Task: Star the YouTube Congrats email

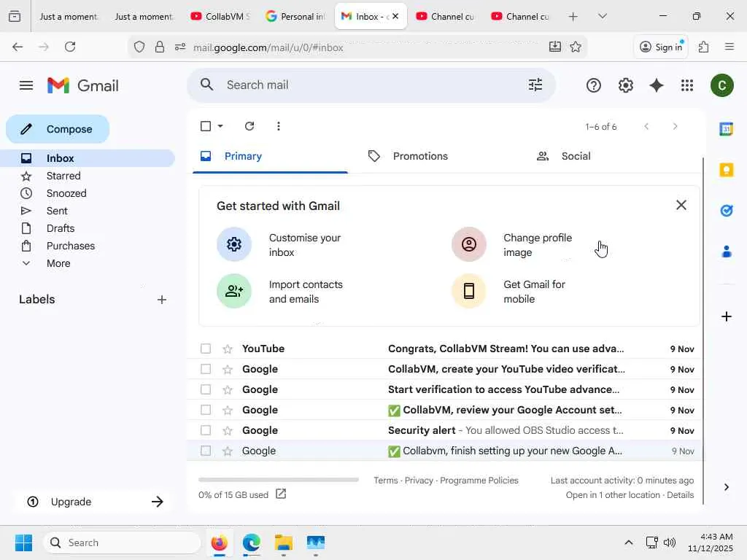Action: pos(228,349)
